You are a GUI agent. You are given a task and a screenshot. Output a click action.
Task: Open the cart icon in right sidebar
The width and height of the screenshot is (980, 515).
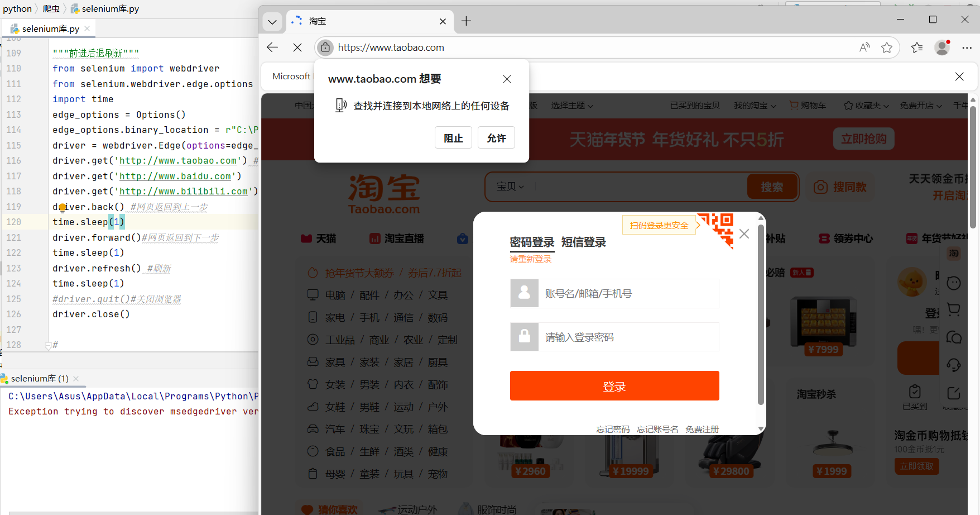[x=954, y=309]
